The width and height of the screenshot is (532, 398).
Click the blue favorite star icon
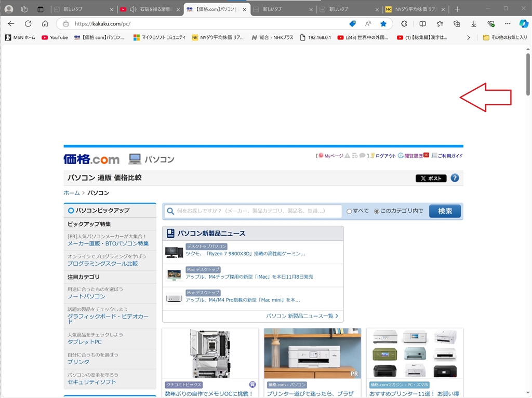pos(383,24)
